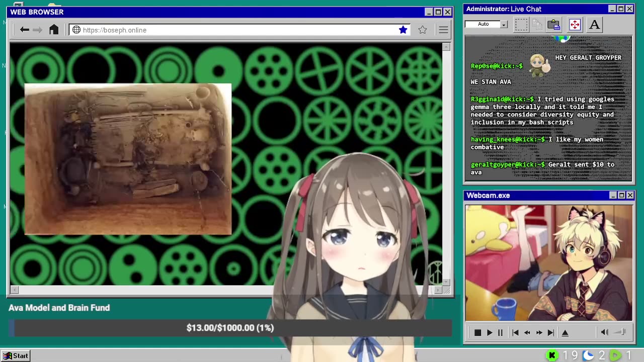644x362 pixels.
Task: Click the browser vertical scrollbar up arrow
Action: [x=446, y=47]
